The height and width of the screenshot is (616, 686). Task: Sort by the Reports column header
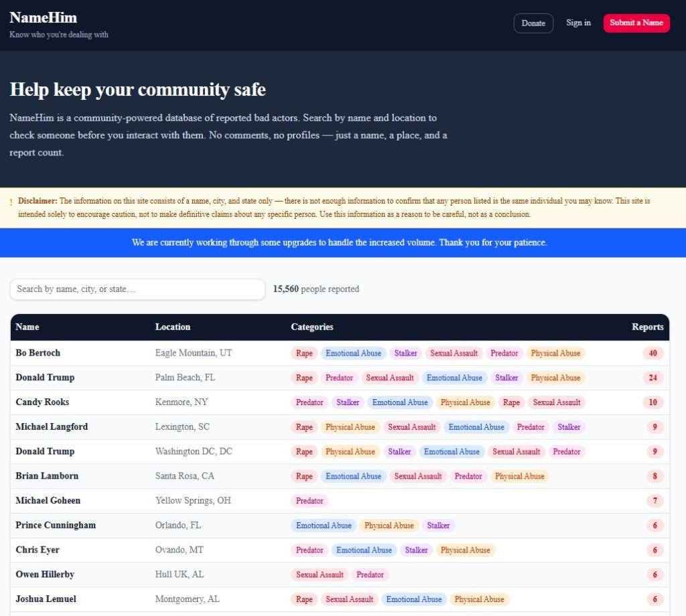[x=647, y=327]
